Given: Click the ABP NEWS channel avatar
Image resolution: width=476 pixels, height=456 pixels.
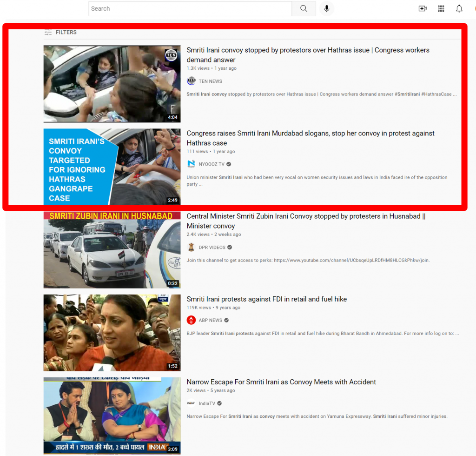Looking at the screenshot, I should 191,320.
